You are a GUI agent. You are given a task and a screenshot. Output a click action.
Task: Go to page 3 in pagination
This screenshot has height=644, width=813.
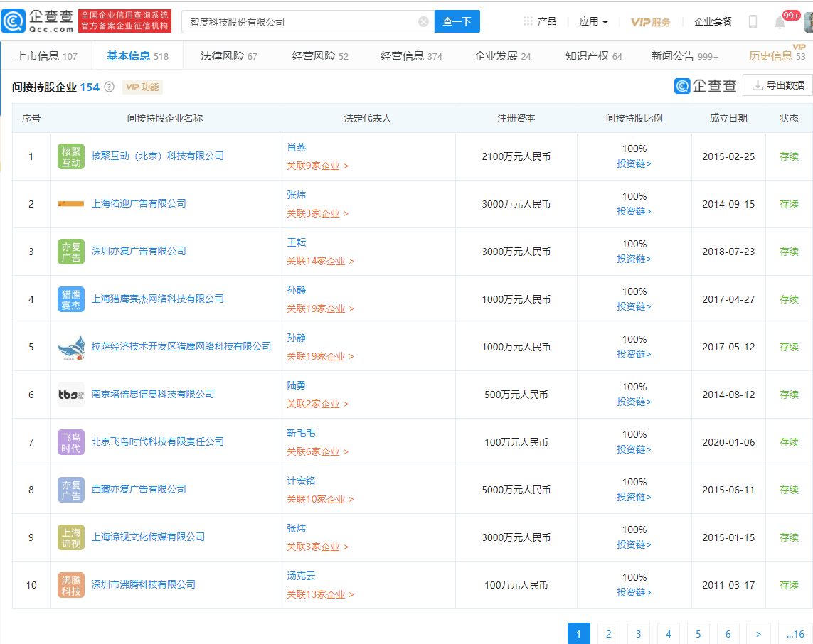(639, 634)
